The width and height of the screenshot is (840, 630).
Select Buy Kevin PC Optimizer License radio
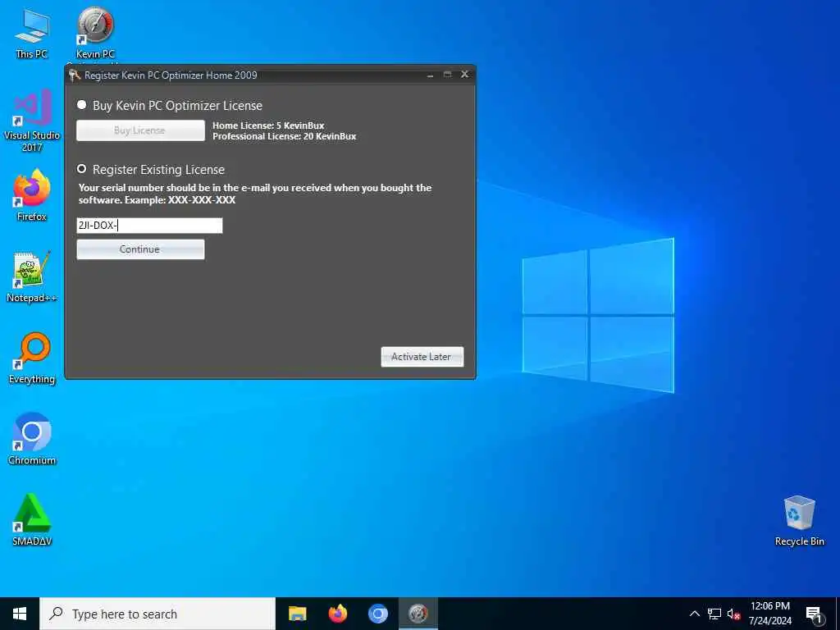tap(81, 105)
